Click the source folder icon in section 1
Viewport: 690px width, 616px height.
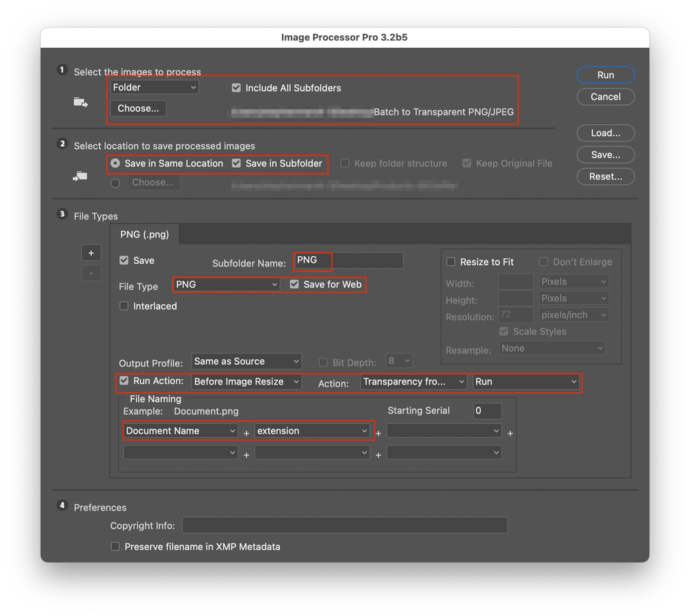(81, 102)
